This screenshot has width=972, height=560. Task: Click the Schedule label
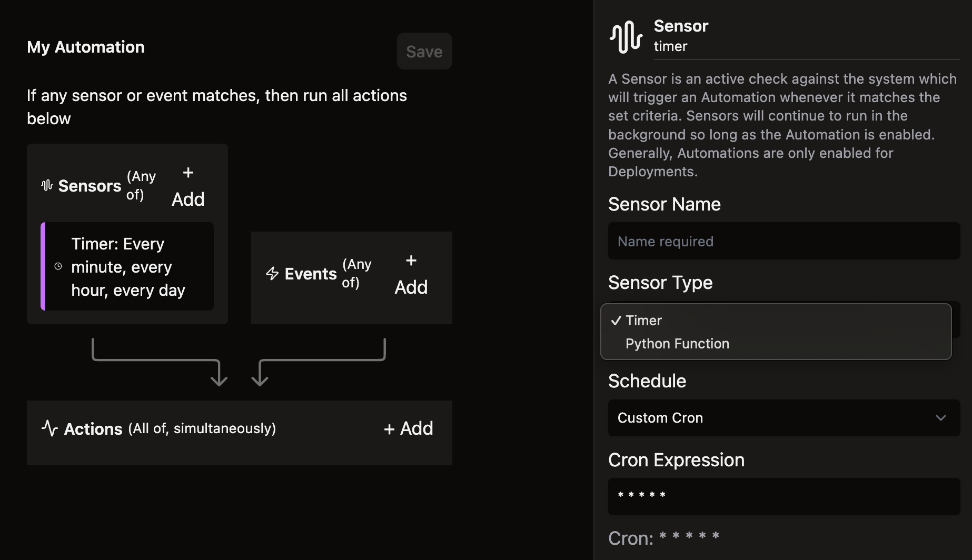(647, 381)
